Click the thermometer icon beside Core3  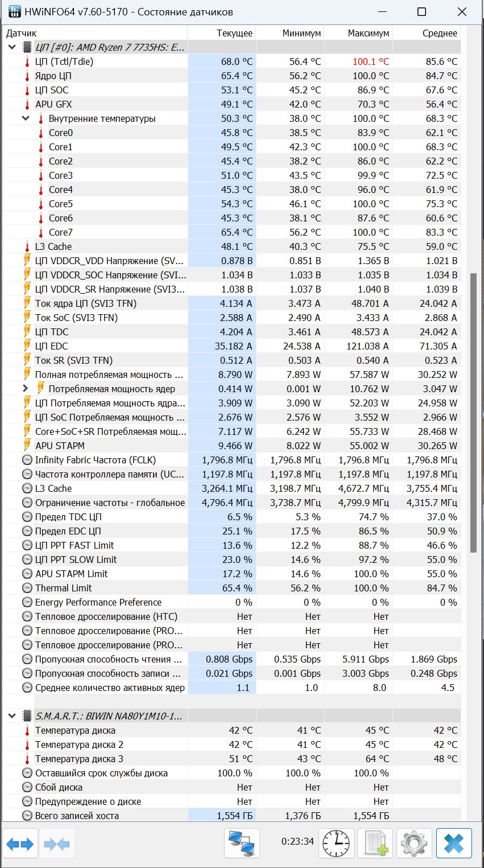pos(40,175)
